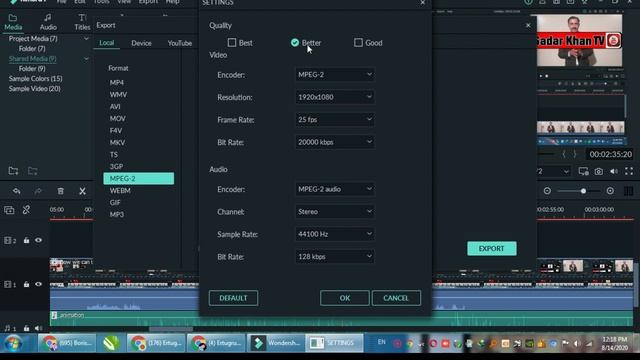
Task: Check the Good quality option
Action: click(358, 42)
